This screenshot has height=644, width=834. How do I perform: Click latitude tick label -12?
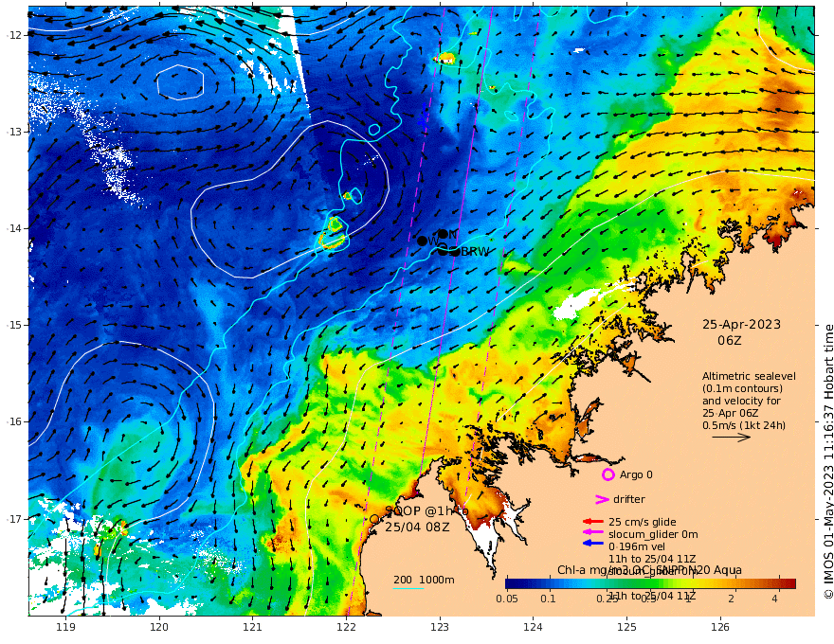tap(15, 34)
